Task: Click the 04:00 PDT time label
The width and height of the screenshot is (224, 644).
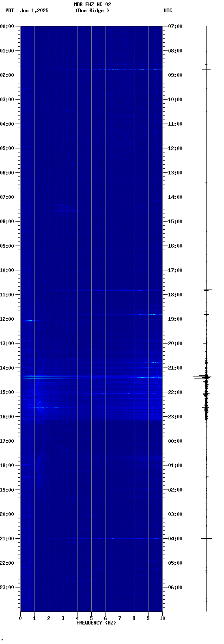Action: pyautogui.click(x=7, y=124)
